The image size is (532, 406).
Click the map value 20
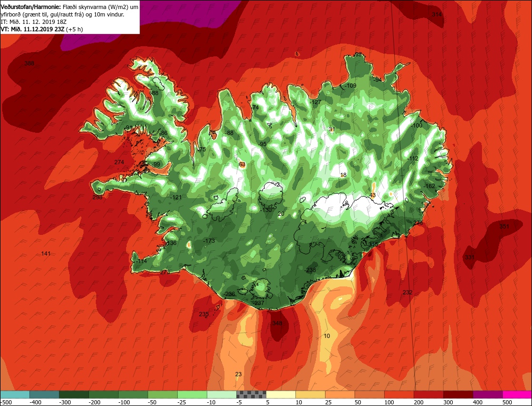281,214
